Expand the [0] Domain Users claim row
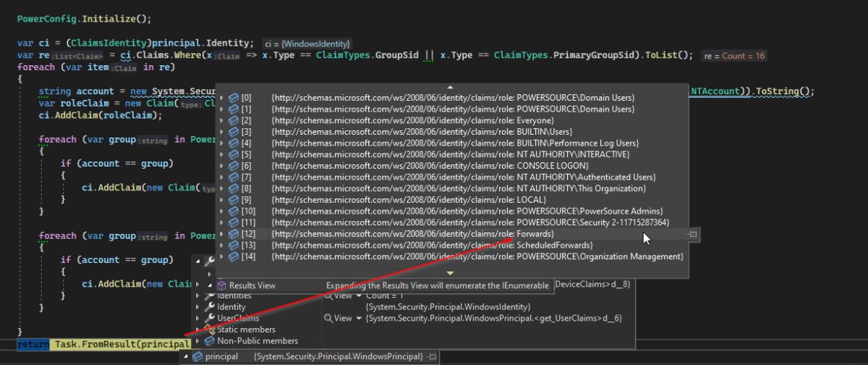Viewport: 868px width, 365px height. click(x=222, y=97)
